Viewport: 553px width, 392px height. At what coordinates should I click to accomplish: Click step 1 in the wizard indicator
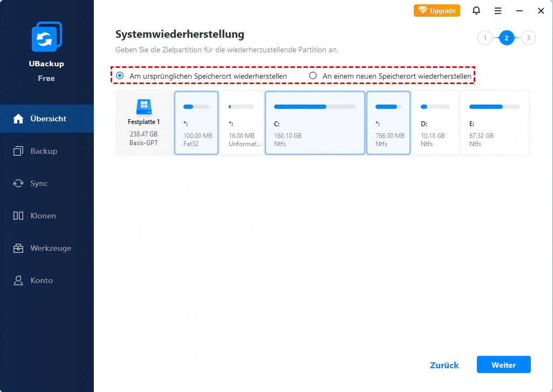point(484,38)
